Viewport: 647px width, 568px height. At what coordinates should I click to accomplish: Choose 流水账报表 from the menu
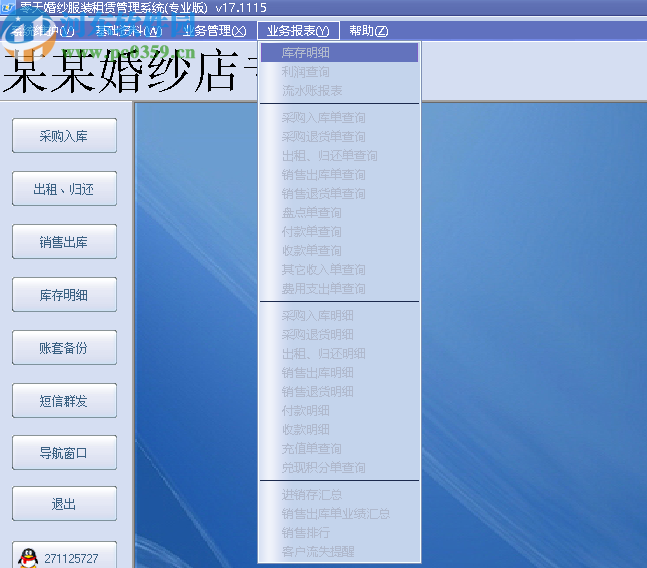click(339, 91)
